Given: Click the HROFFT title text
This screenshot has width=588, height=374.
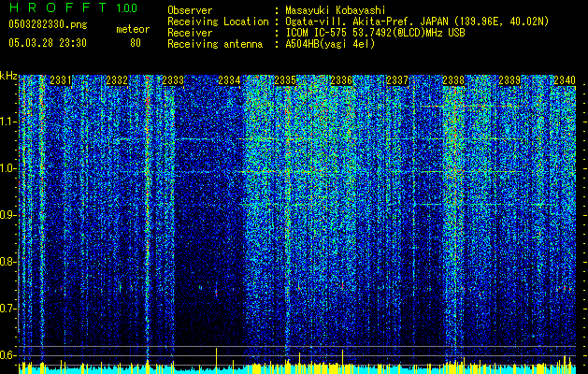Looking at the screenshot, I should [59, 7].
